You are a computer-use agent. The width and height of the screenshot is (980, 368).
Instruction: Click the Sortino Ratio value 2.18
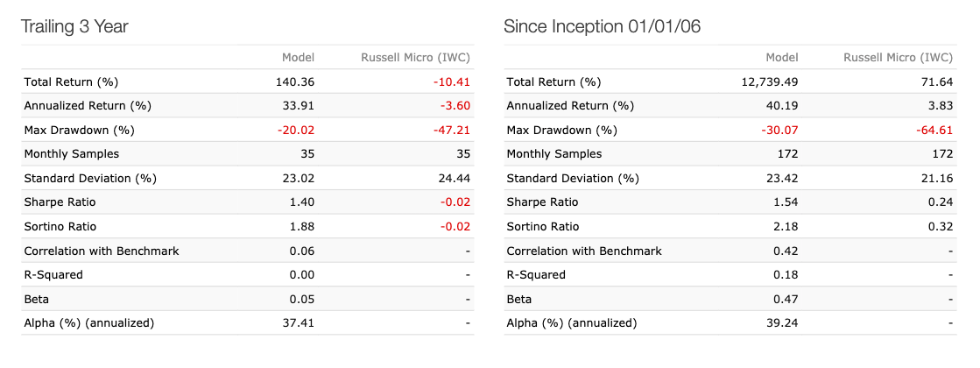click(x=786, y=227)
